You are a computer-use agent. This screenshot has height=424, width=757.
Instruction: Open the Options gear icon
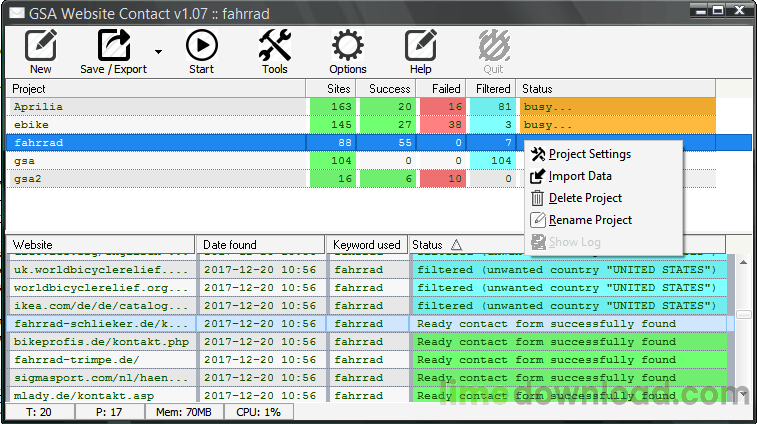point(347,46)
